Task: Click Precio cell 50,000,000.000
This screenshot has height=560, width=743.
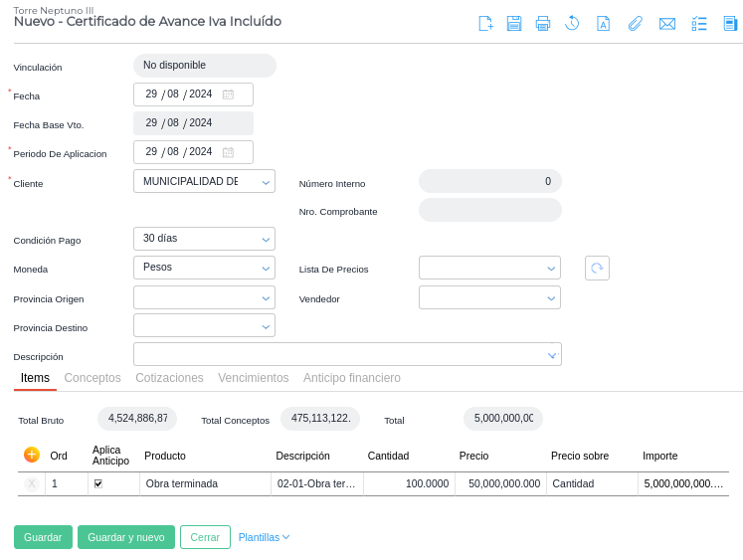Action: (501, 483)
